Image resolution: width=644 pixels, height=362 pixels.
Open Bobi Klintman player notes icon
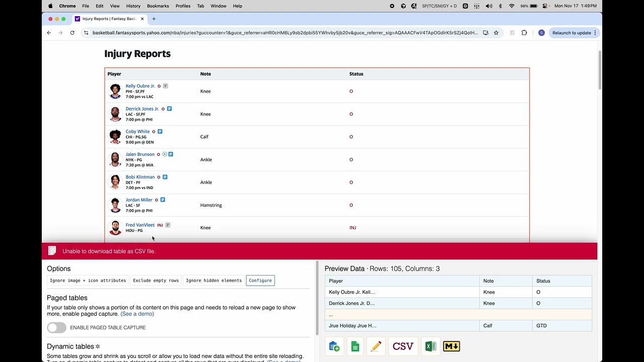(x=165, y=177)
